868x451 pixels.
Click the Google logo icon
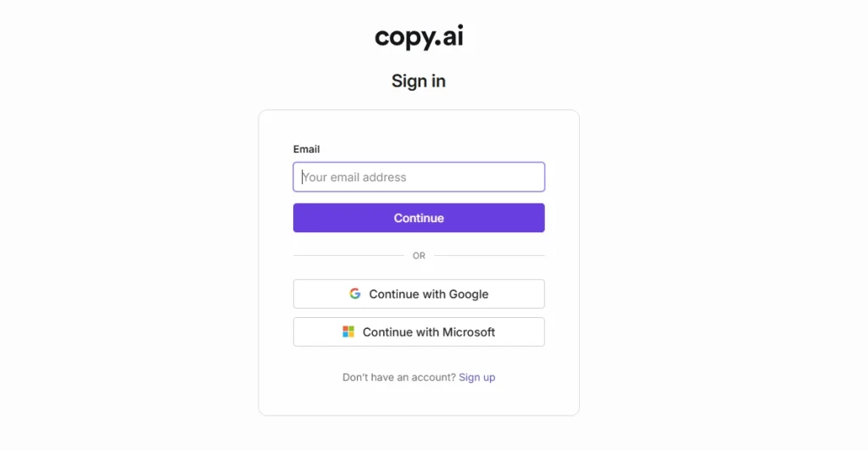click(355, 294)
